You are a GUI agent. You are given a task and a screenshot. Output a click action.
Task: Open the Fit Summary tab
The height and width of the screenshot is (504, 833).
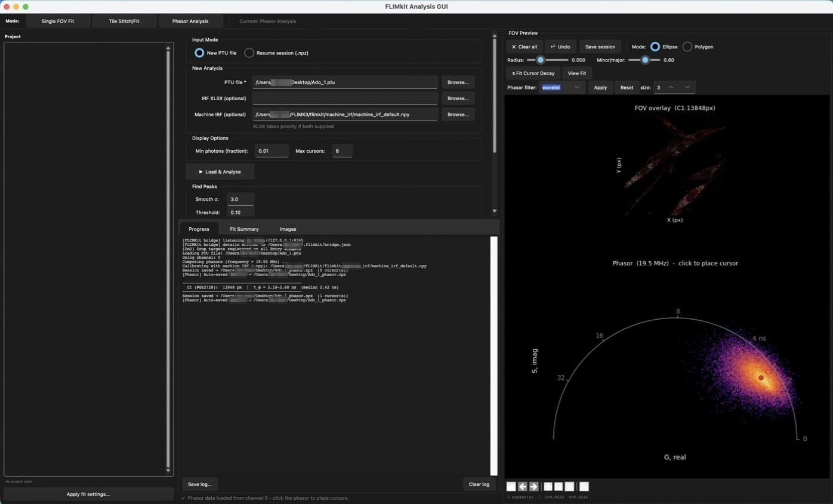point(244,229)
